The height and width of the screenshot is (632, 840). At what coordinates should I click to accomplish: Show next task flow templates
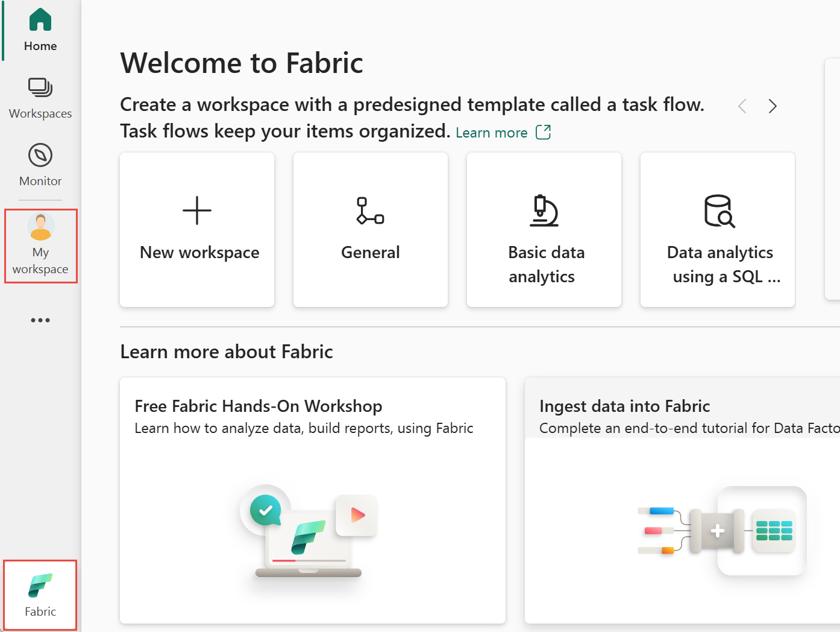(773, 107)
